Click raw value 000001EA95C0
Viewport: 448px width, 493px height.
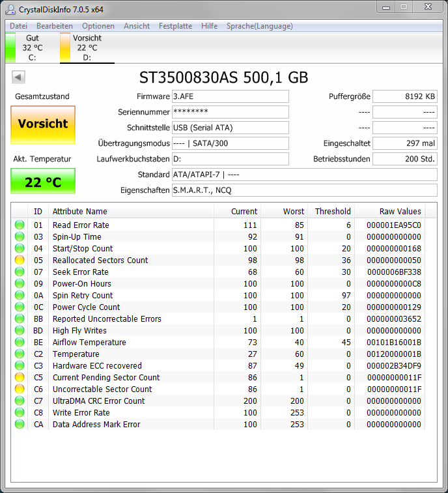pyautogui.click(x=393, y=225)
